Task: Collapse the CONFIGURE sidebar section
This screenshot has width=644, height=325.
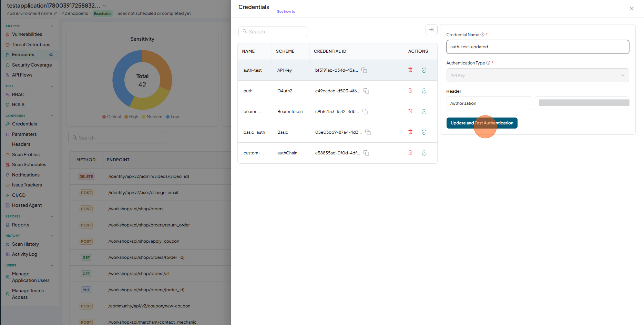Action: [x=52, y=116]
